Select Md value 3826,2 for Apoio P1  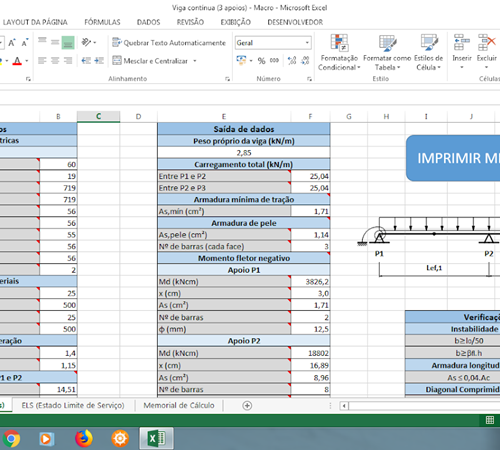tap(310, 282)
